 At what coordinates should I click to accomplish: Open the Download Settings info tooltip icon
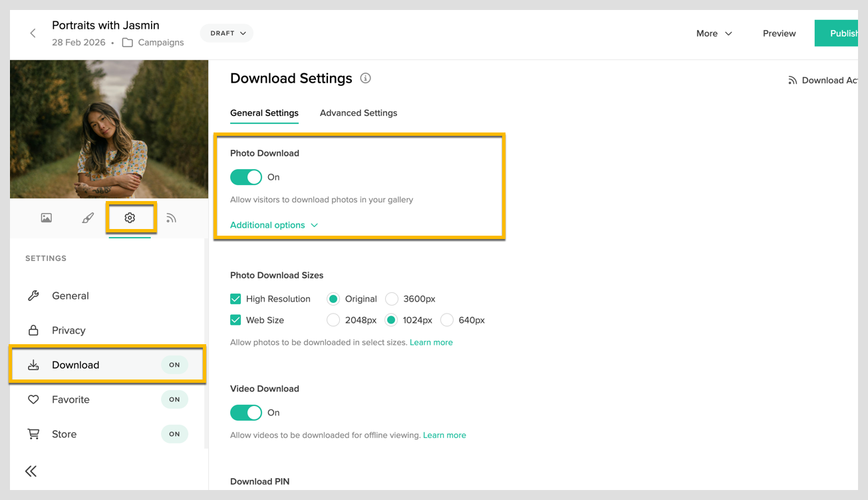point(365,78)
